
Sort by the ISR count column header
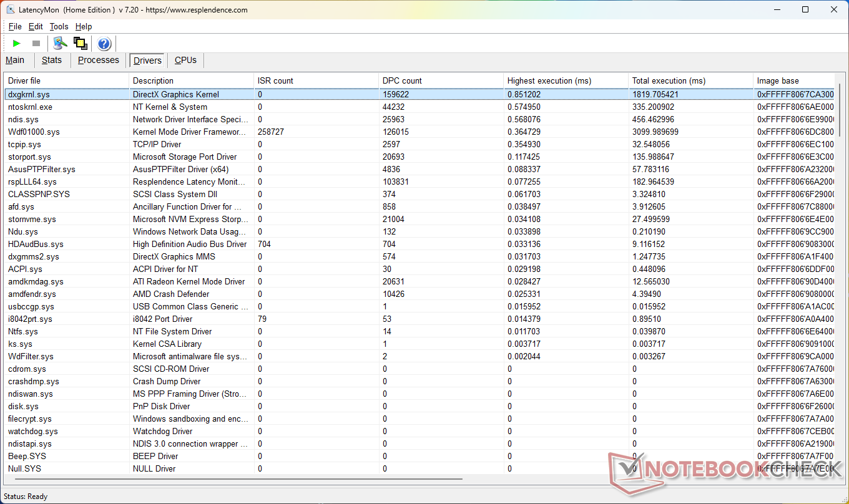click(x=316, y=80)
